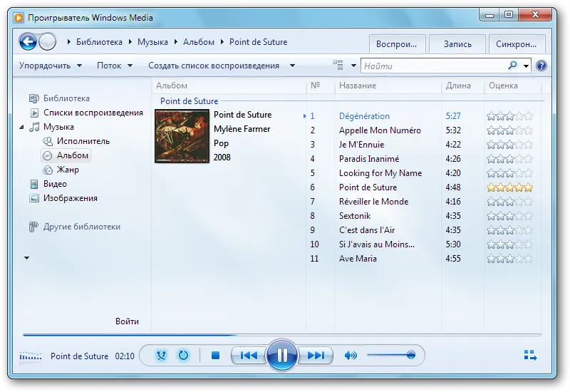570x392 pixels.
Task: Sort by the Длина column header
Action: pos(462,86)
